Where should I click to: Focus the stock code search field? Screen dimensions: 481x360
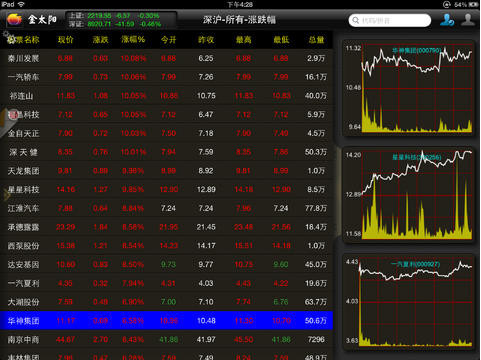[x=389, y=20]
